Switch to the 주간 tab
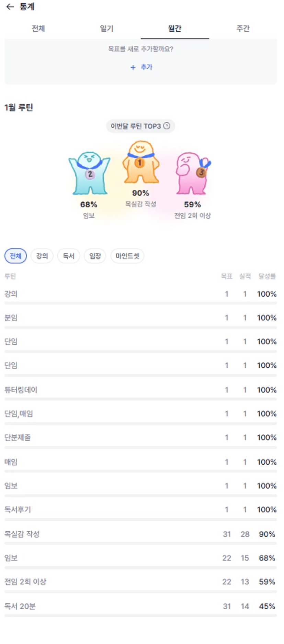Screen dimensions: 284x644 click(243, 29)
